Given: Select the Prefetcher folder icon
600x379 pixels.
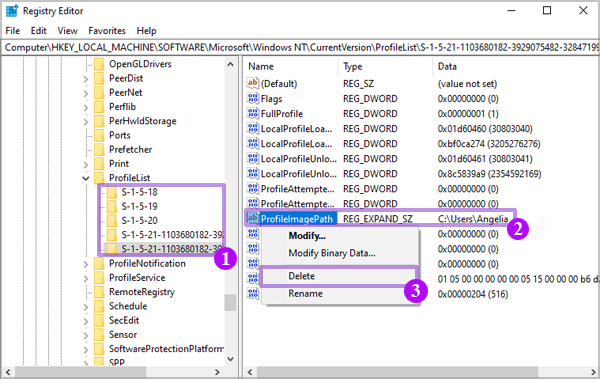Looking at the screenshot, I should click(x=99, y=149).
